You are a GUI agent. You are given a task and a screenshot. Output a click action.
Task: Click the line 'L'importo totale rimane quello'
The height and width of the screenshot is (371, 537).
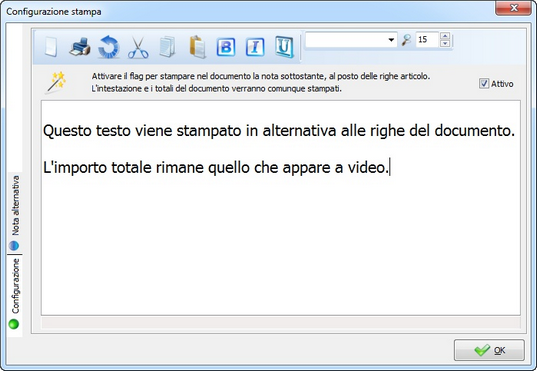216,168
